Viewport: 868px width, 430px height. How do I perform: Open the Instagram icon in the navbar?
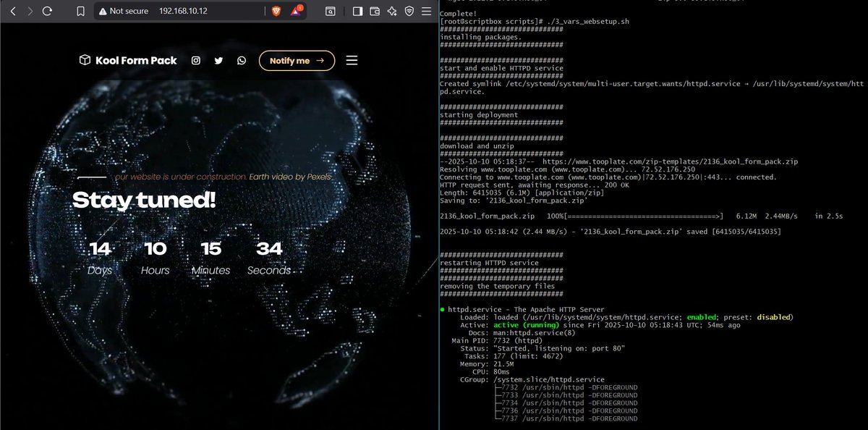coord(196,61)
